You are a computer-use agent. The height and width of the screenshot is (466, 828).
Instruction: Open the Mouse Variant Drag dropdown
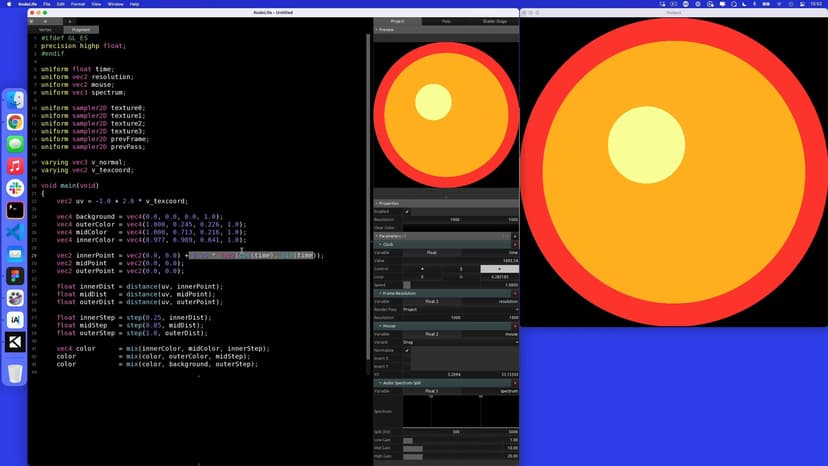460,342
